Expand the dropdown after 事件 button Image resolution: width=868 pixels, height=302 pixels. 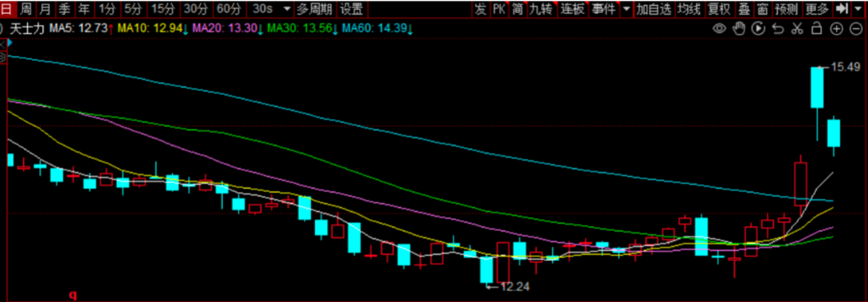(626, 9)
